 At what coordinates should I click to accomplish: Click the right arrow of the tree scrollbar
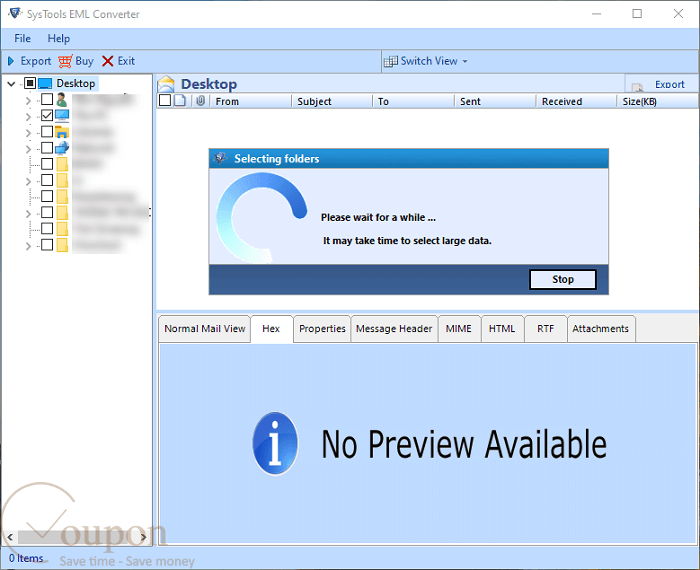tap(143, 537)
